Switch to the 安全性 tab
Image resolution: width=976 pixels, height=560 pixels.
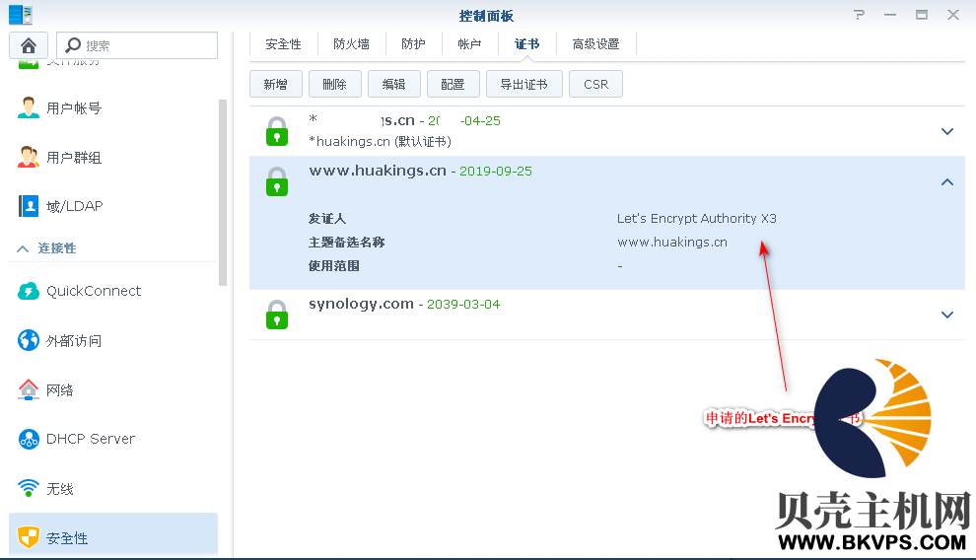tap(283, 44)
